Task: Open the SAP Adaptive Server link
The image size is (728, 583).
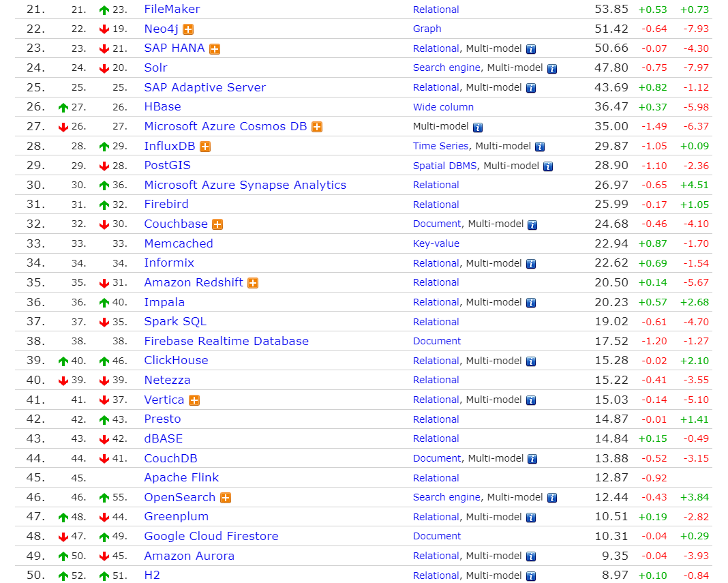Action: pyautogui.click(x=205, y=87)
